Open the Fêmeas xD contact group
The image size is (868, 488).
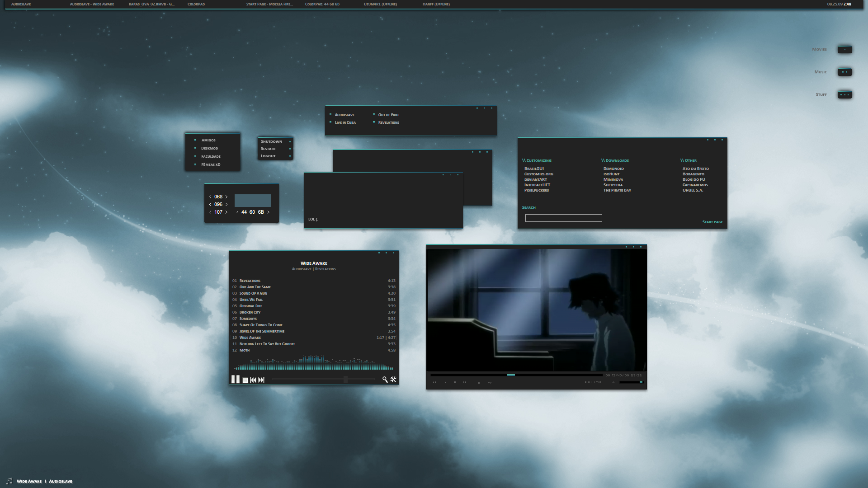point(211,164)
